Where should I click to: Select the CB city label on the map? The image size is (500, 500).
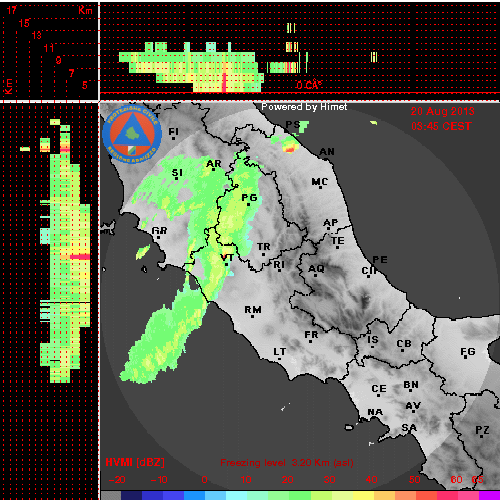404,344
